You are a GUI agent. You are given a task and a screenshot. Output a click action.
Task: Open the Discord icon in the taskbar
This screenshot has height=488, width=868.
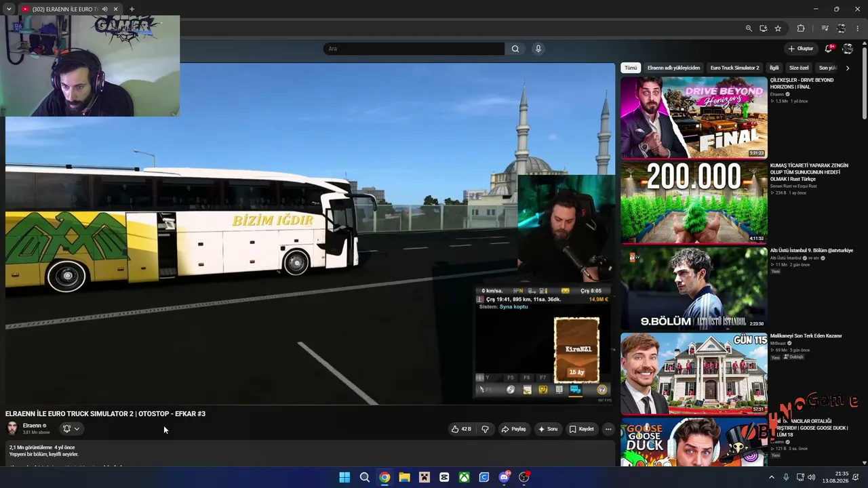pyautogui.click(x=504, y=477)
